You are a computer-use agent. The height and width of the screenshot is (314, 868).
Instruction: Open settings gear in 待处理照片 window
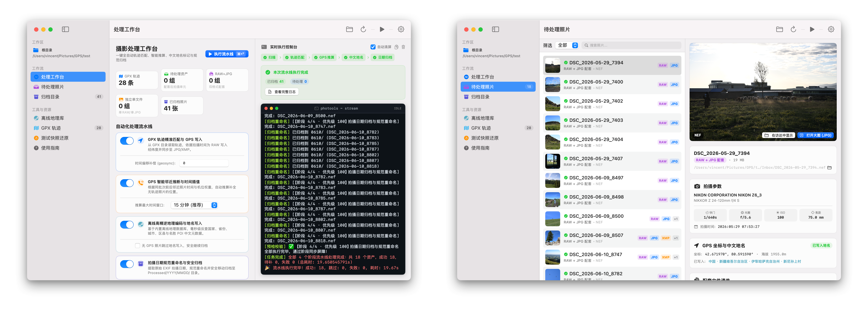[x=831, y=29]
